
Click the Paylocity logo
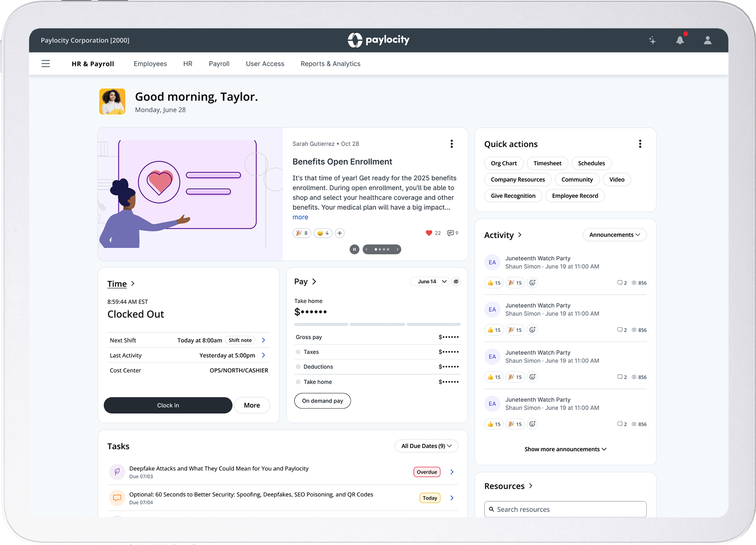(378, 40)
